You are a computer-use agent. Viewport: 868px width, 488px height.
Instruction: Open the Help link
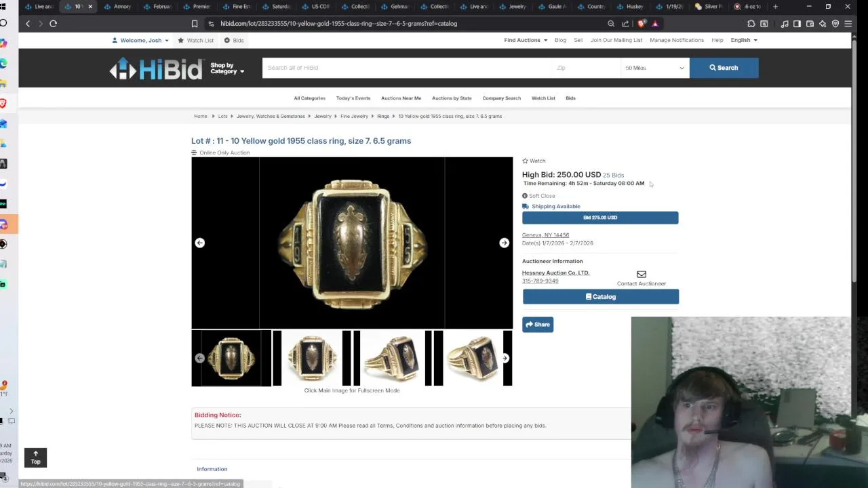717,41
